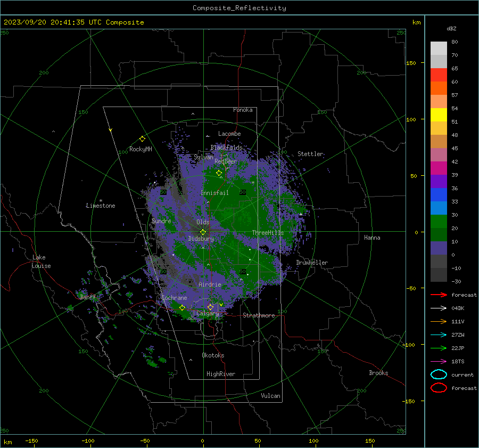The height and width of the screenshot is (448, 479).
Task: Click the RedDeer city label
Action: point(226,161)
